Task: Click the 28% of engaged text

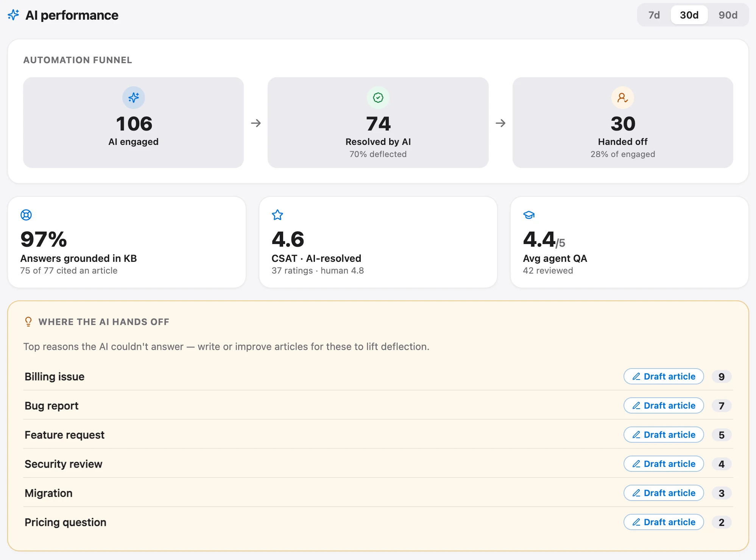Action: pyautogui.click(x=623, y=154)
